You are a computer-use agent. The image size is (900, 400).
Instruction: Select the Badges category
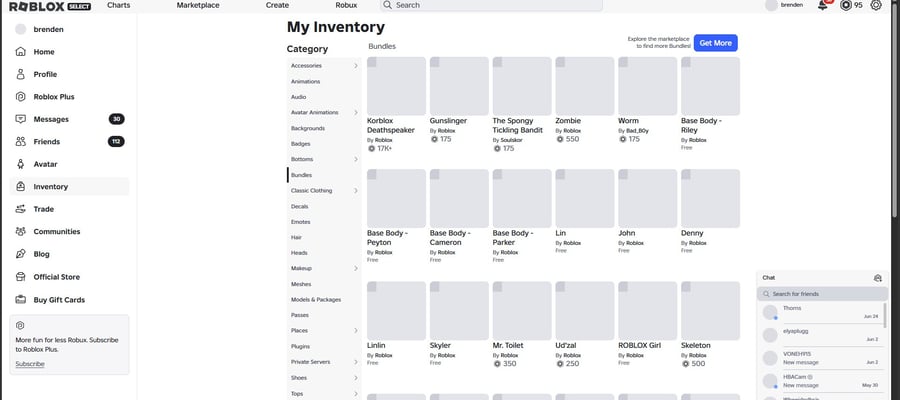pos(300,143)
